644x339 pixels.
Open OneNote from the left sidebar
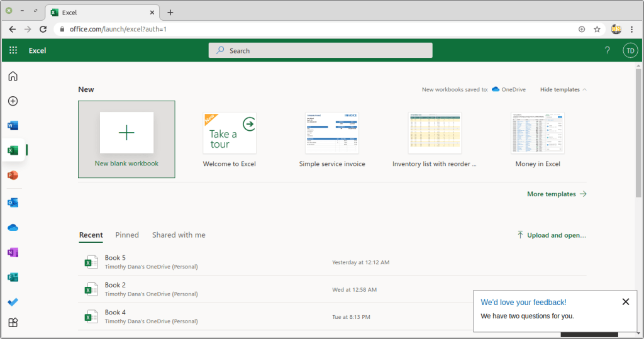[13, 252]
